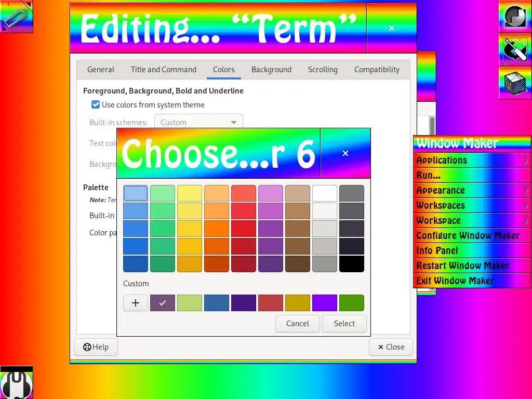Screen dimensions: 532x399
Task: Click the Close button of profile editor
Action: (x=391, y=347)
